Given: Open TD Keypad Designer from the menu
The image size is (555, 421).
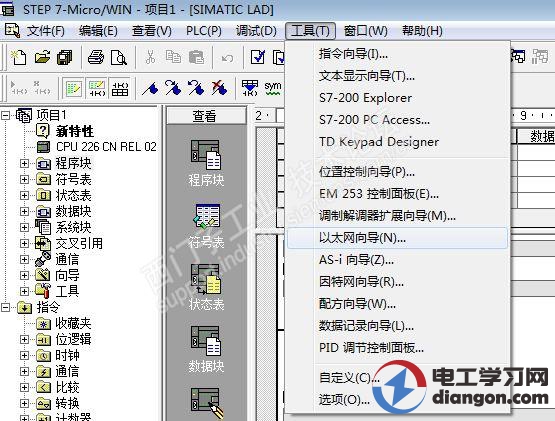Looking at the screenshot, I should pos(397,142).
